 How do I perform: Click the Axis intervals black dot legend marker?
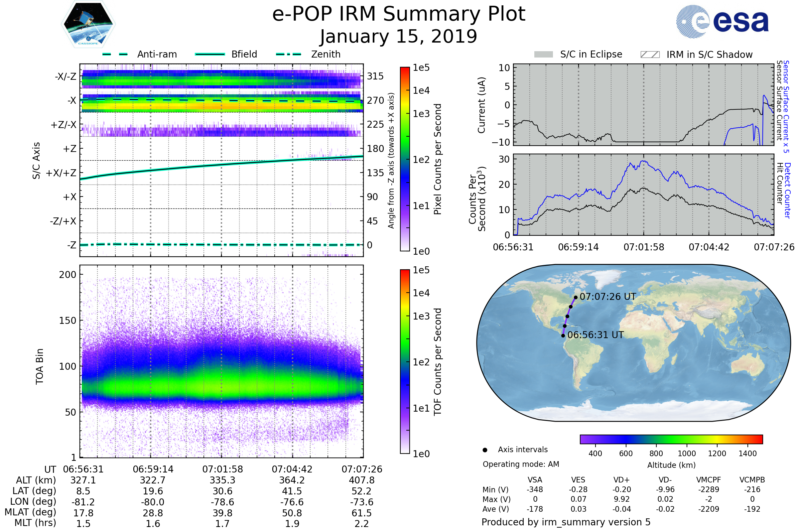click(x=485, y=450)
